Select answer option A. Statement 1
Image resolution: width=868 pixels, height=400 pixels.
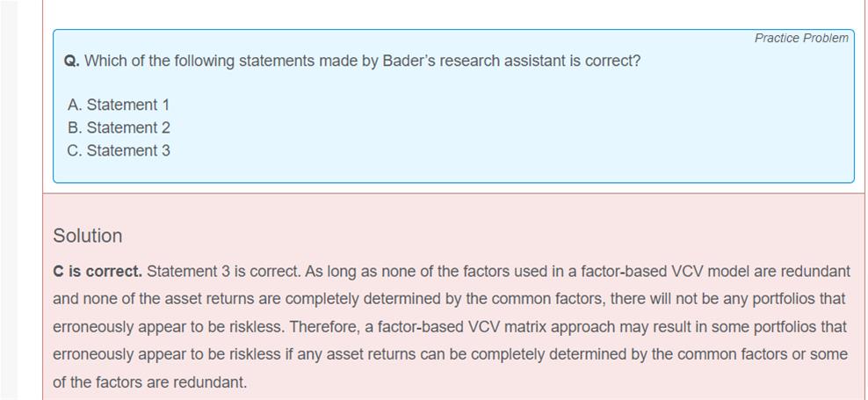119,105
